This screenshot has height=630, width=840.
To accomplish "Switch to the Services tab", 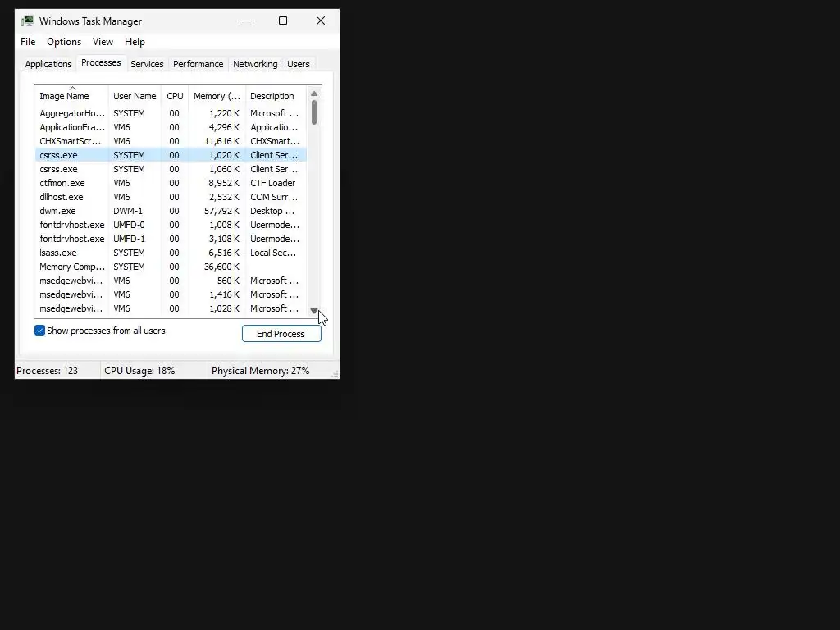I will tap(147, 64).
